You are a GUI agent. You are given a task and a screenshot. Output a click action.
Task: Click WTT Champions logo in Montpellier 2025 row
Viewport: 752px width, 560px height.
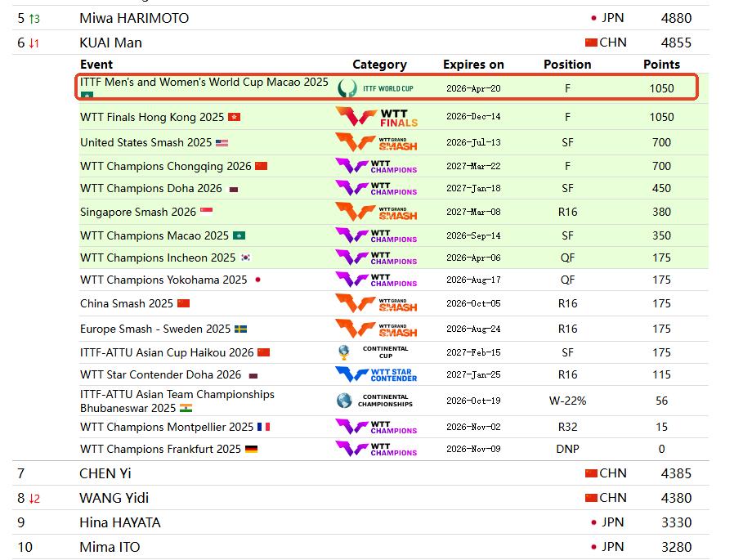pyautogui.click(x=377, y=427)
